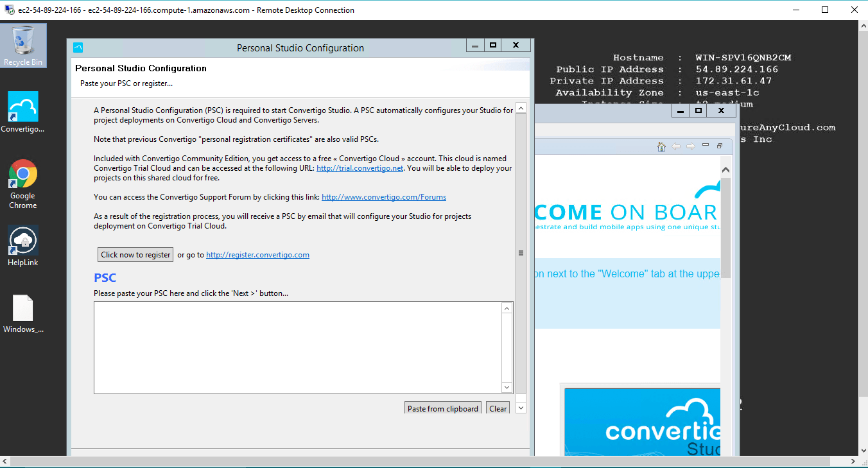Click the down arrow of the dialog scrollbar
The height and width of the screenshot is (468, 868).
tap(521, 407)
